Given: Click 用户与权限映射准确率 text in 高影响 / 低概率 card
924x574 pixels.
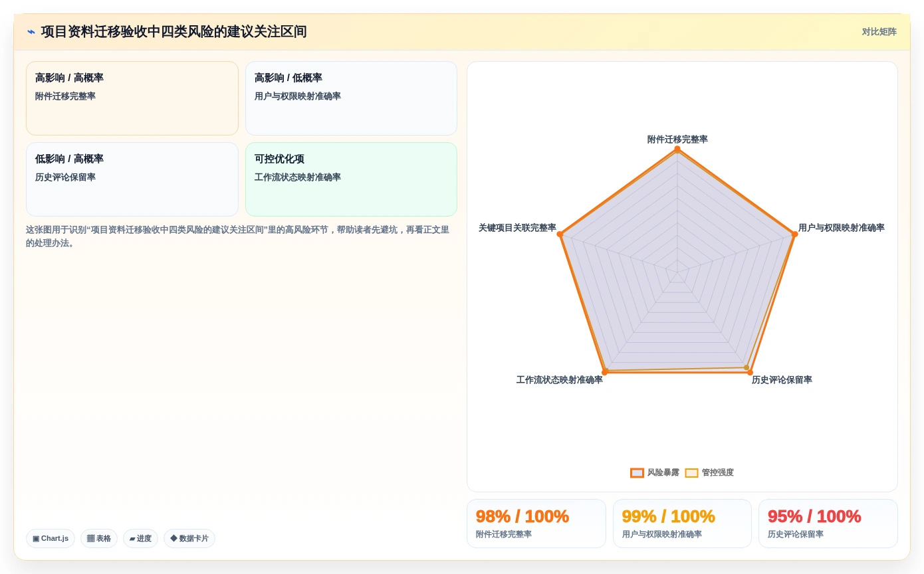Looking at the screenshot, I should (298, 96).
